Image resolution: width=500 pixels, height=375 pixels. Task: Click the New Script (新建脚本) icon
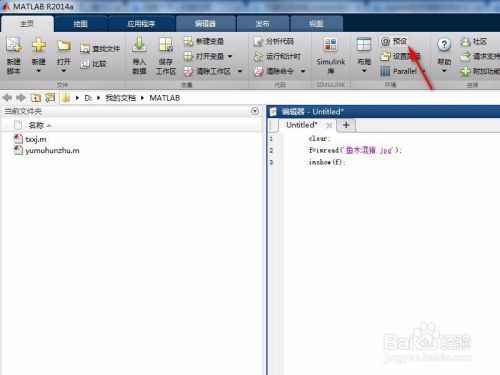pos(14,45)
